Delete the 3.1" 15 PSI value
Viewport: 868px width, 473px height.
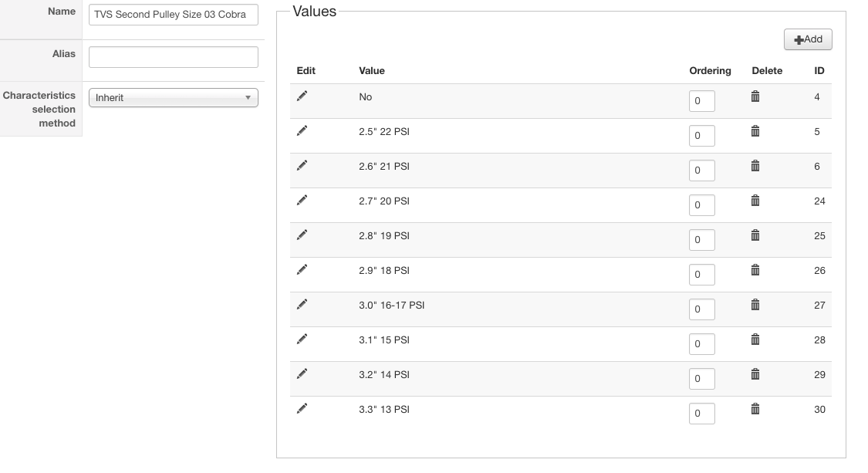point(755,340)
